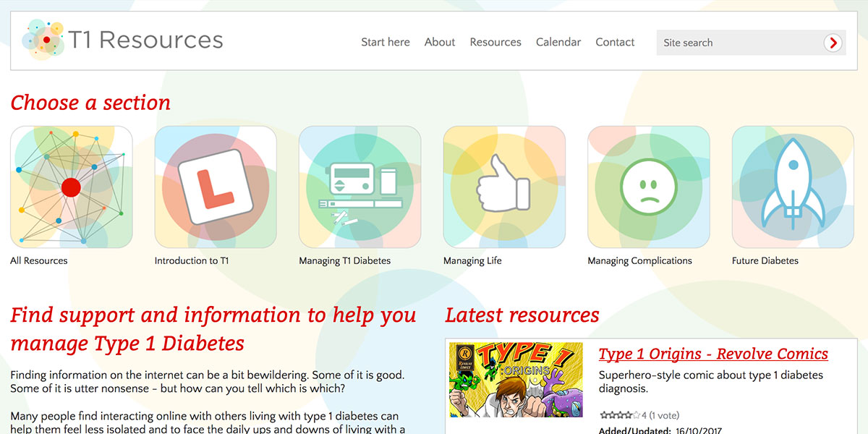This screenshot has width=868, height=434.
Task: Click the Type 1 Origins comic cover thumbnail
Action: tap(516, 380)
